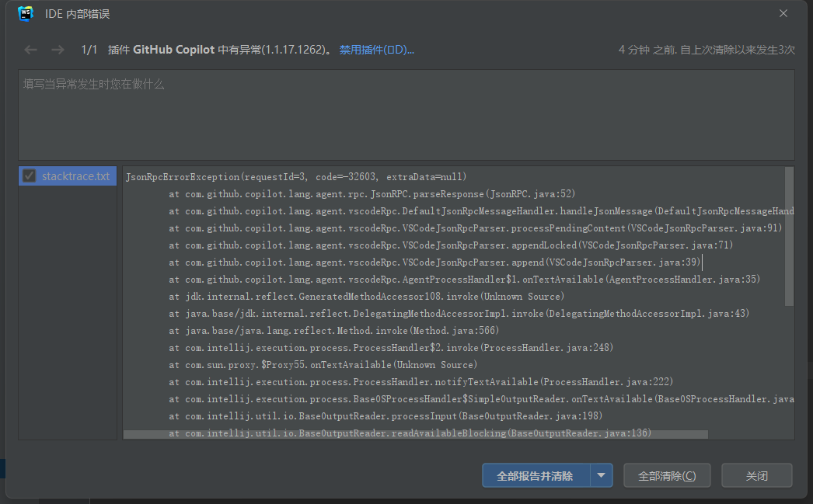Go to next error with forward arrow
Image resolution: width=813 pixels, height=504 pixels.
[x=58, y=50]
